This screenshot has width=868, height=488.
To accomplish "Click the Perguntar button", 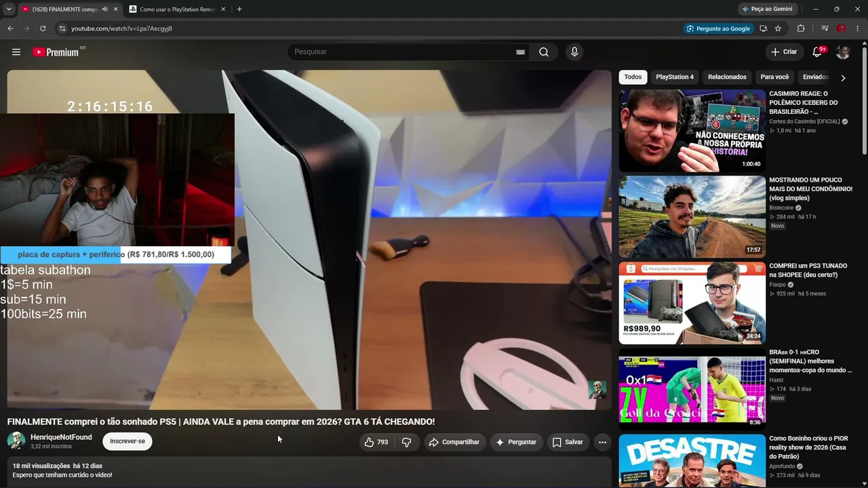I will point(516,442).
